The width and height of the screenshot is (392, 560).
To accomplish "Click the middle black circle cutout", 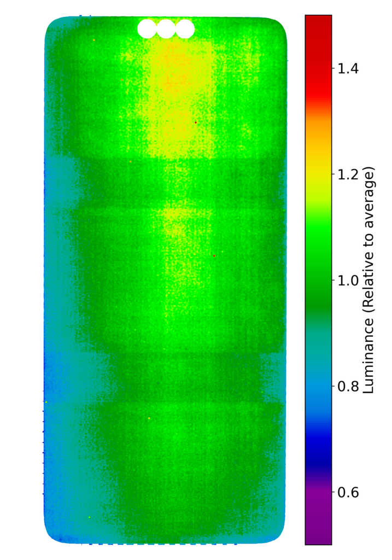I will [x=166, y=28].
